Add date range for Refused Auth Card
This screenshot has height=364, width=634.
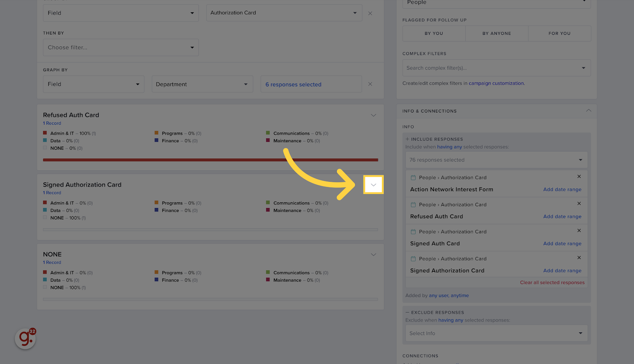click(562, 217)
